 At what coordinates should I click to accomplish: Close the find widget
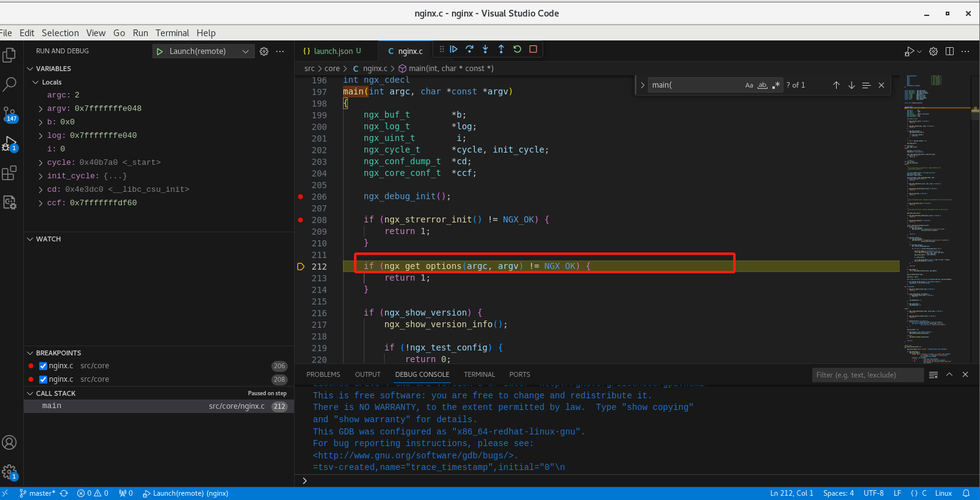pyautogui.click(x=881, y=85)
